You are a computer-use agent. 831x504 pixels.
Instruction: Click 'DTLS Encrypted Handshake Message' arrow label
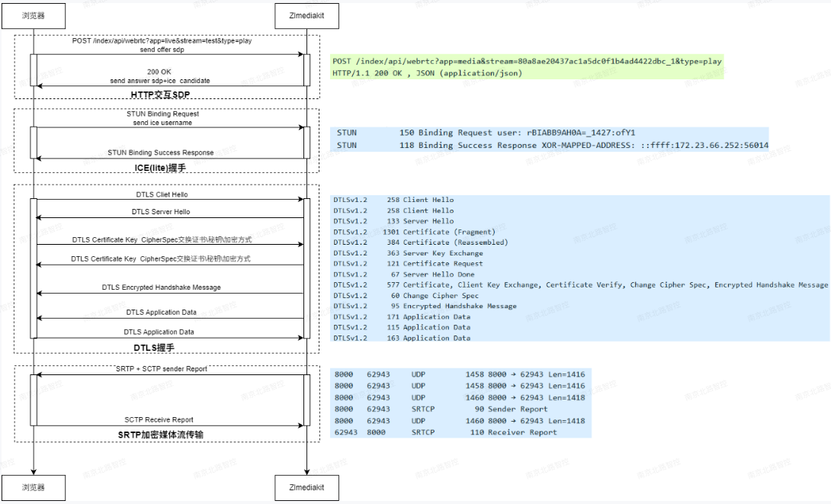161,287
